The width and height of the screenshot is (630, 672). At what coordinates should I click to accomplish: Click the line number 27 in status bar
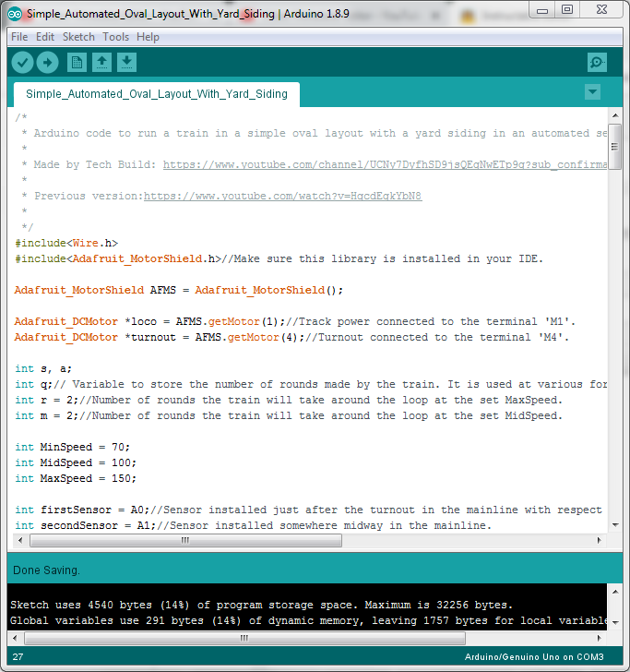coord(18,657)
